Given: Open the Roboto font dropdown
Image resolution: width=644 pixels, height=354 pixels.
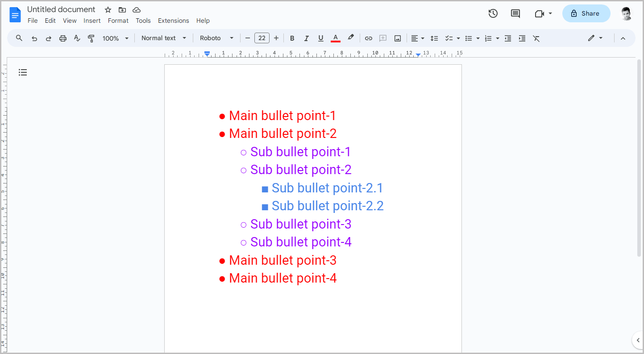Looking at the screenshot, I should [x=217, y=38].
